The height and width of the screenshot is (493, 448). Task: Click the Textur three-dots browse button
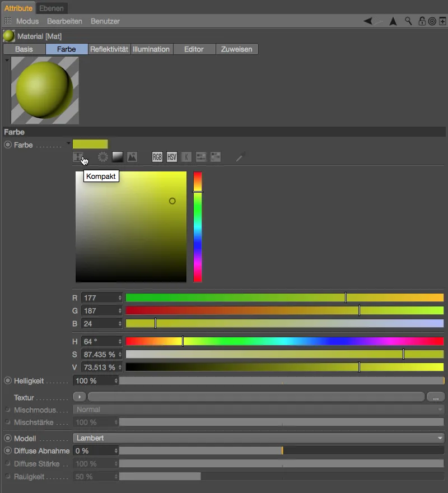436,397
